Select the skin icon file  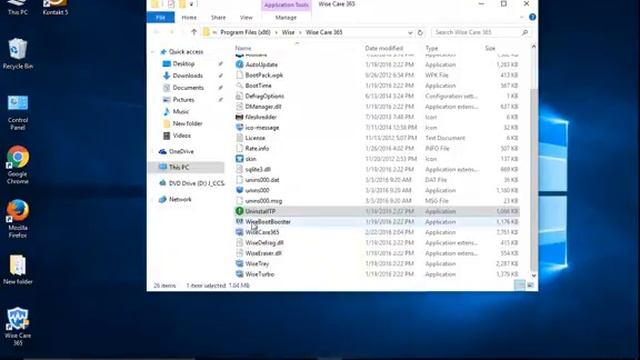[240, 159]
